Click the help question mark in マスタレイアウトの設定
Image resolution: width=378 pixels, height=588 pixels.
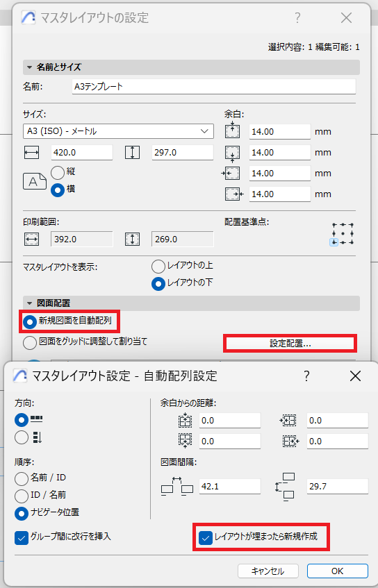tap(297, 17)
